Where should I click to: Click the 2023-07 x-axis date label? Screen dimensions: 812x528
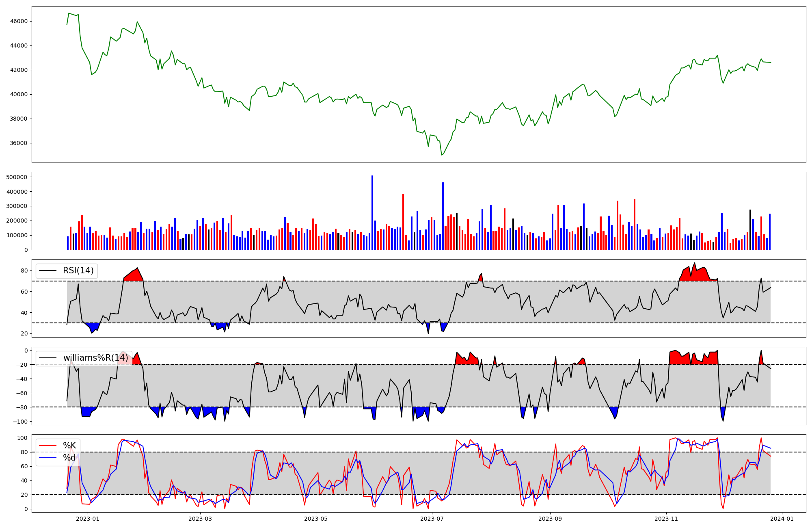(x=432, y=519)
